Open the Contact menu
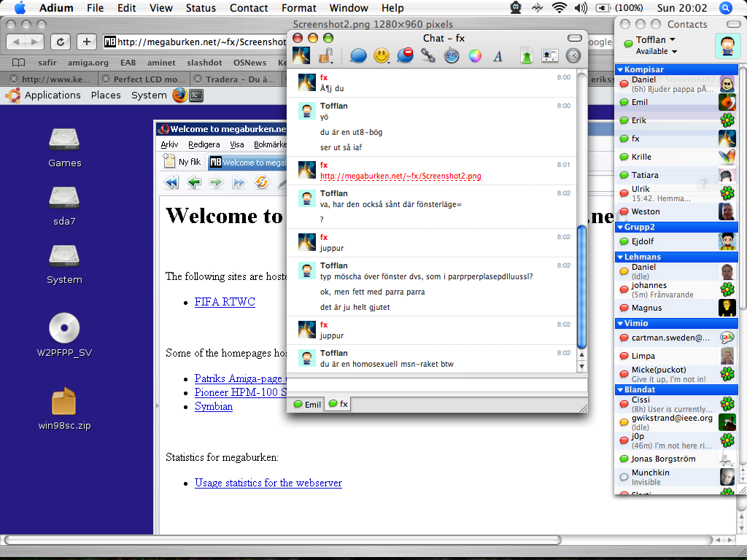The width and height of the screenshot is (747, 560). [249, 8]
